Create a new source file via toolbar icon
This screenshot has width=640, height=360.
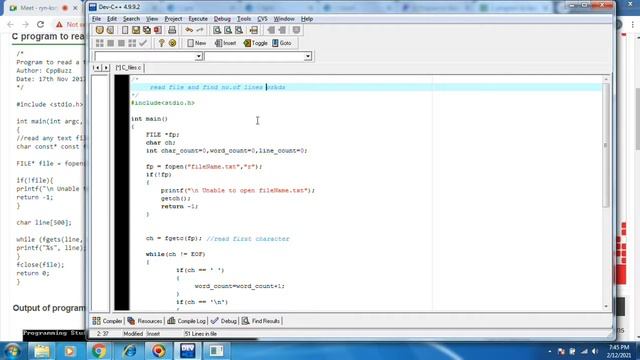click(125, 30)
